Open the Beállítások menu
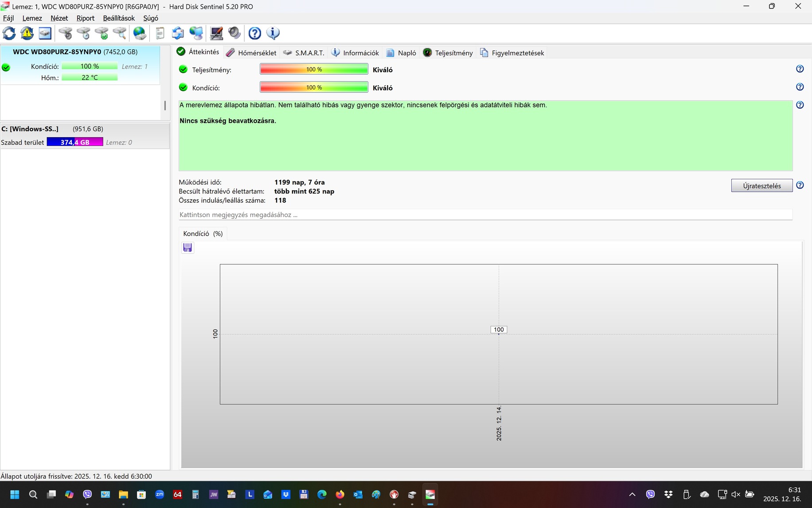 [119, 18]
